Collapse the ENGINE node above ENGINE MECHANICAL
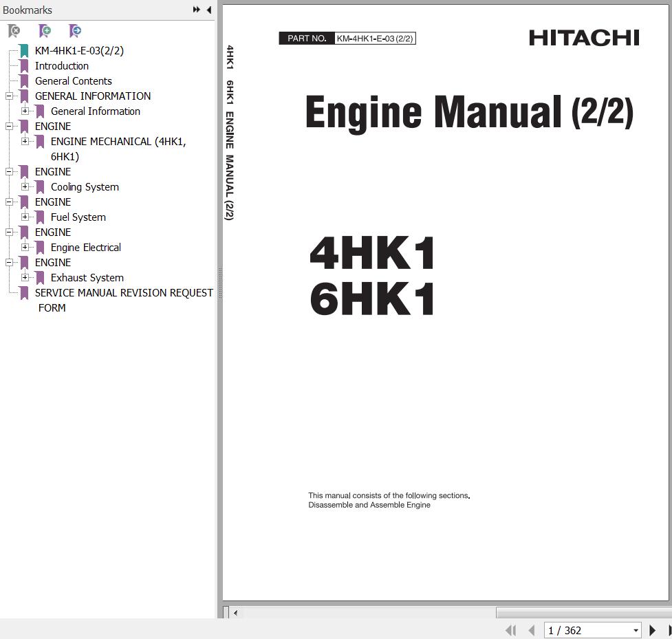The image size is (672, 639). pyautogui.click(x=9, y=126)
